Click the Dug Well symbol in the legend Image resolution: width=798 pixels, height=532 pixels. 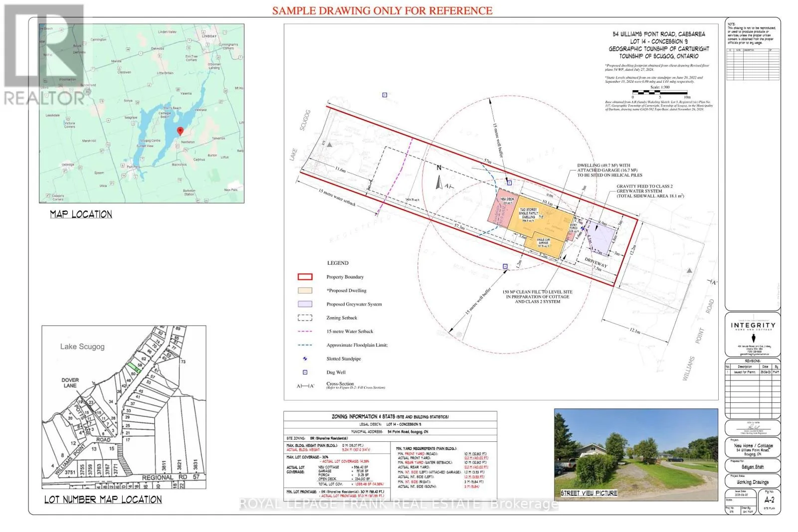pyautogui.click(x=305, y=372)
